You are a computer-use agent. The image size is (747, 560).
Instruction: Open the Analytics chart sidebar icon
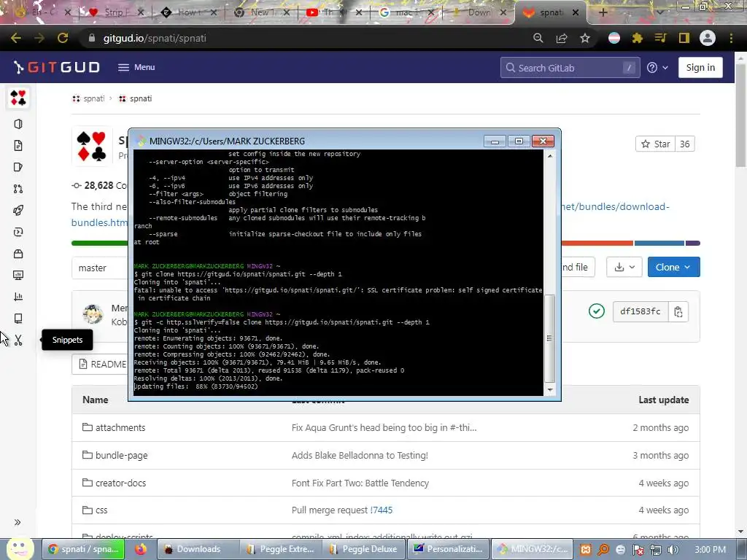[x=18, y=297]
